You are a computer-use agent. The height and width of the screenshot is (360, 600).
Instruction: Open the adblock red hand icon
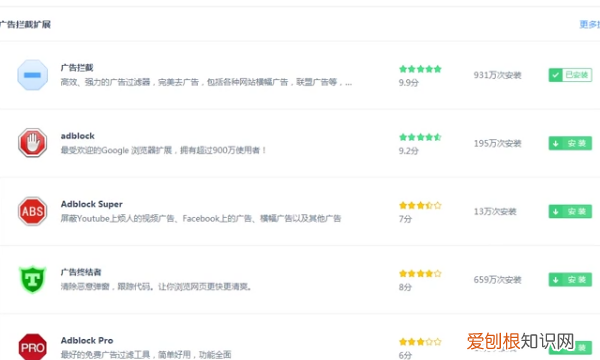[x=33, y=143]
